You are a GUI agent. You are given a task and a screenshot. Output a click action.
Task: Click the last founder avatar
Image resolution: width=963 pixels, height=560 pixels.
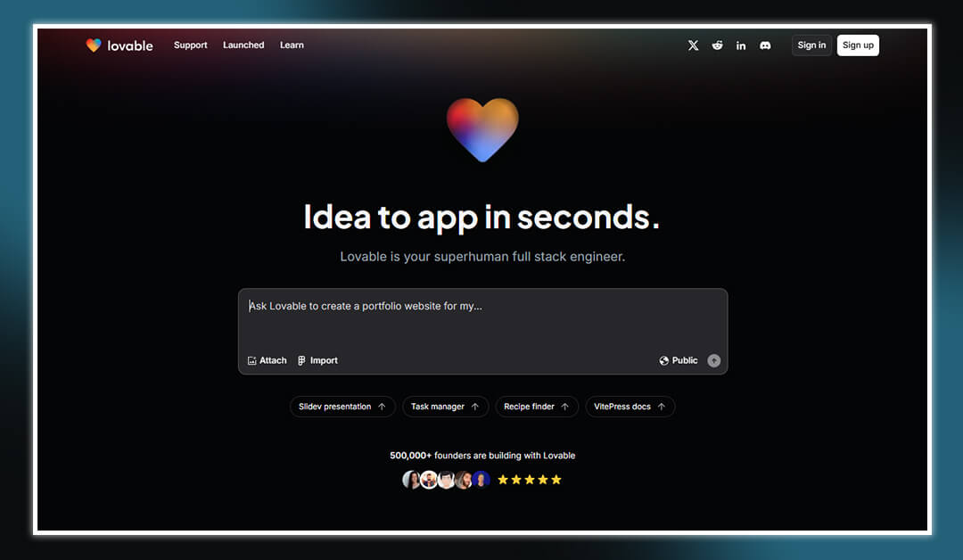(x=481, y=480)
